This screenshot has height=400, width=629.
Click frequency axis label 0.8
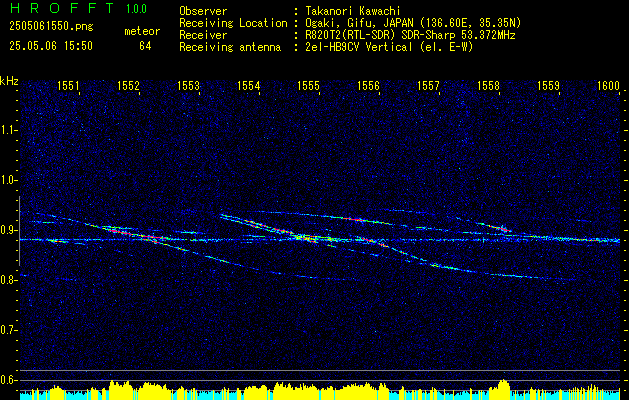click(x=7, y=280)
